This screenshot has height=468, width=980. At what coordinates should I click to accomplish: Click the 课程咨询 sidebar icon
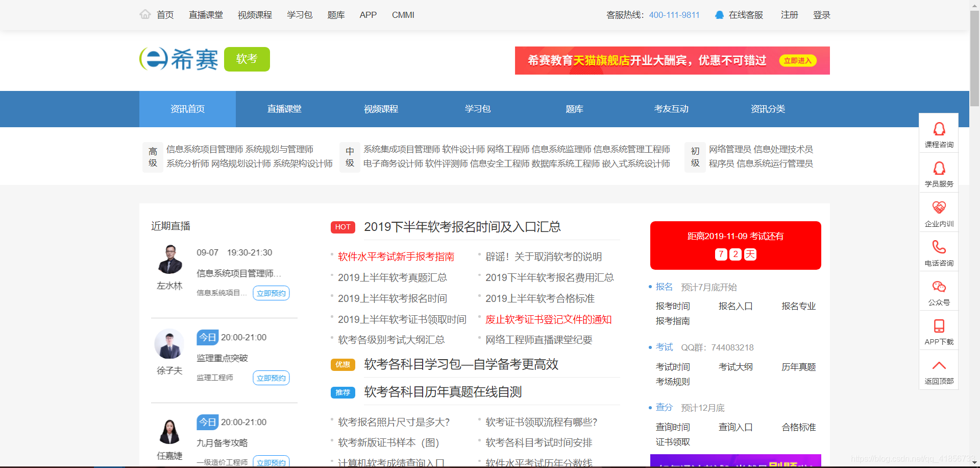point(939,129)
